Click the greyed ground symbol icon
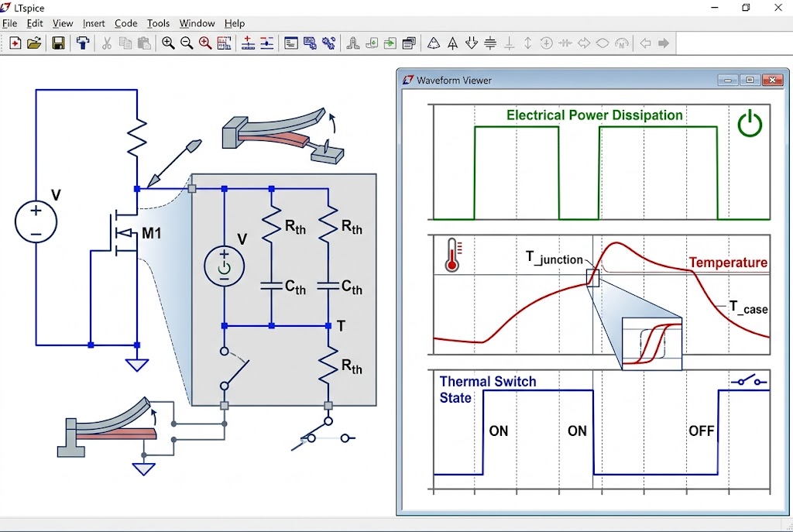Image resolution: width=793 pixels, height=532 pixels. point(510,43)
